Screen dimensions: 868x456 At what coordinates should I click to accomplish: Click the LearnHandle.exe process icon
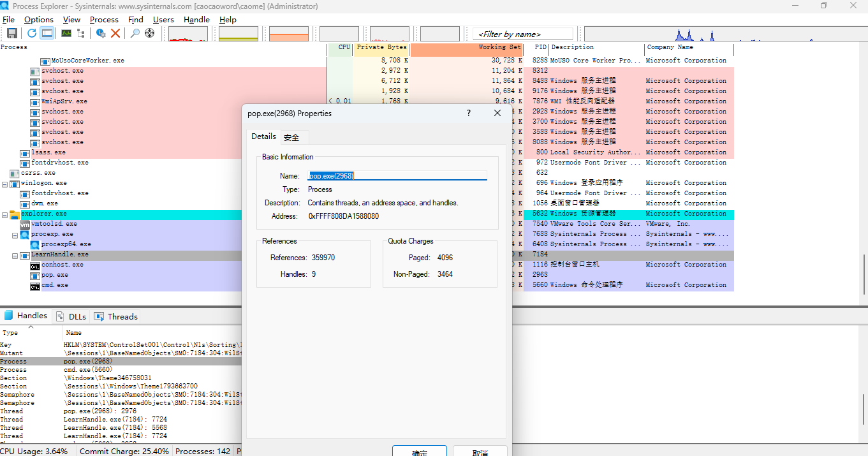tap(25, 255)
